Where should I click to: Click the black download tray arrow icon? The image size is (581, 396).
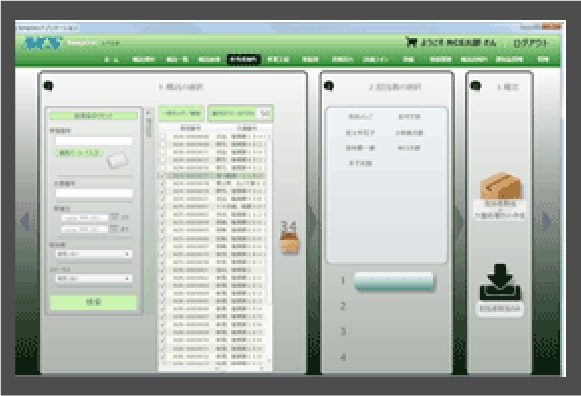point(500,282)
